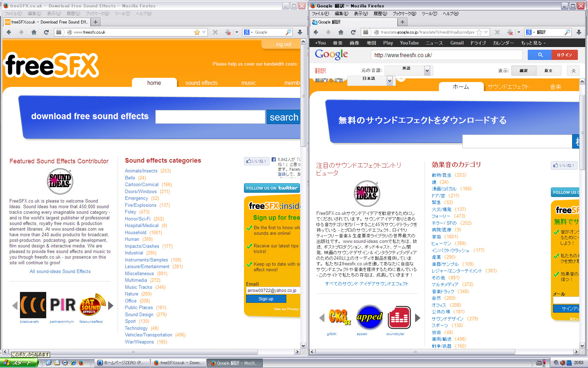This screenshot has width=588, height=368.
Task: Toggle the 翻訳 view button
Action: [524, 70]
